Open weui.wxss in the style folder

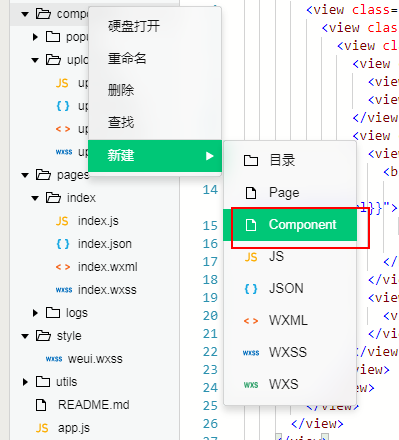coord(95,359)
